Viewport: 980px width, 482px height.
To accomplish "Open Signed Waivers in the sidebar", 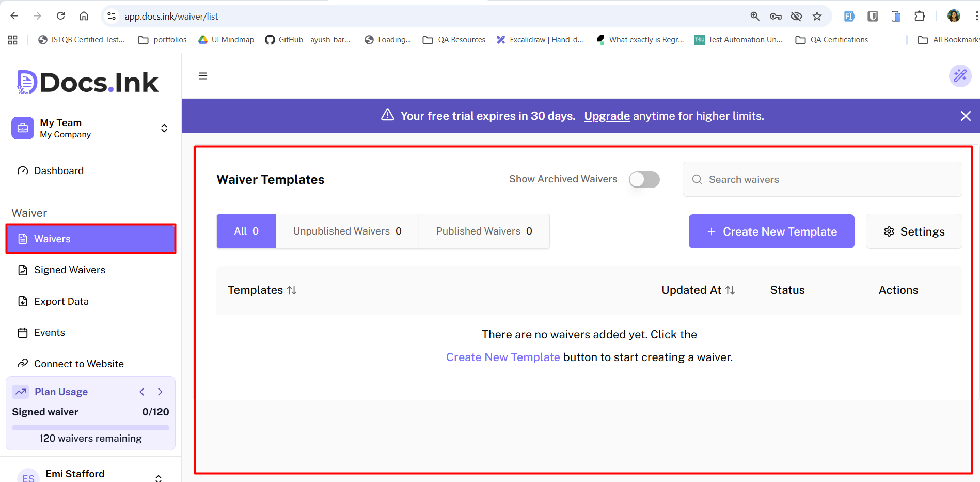I will [x=69, y=270].
